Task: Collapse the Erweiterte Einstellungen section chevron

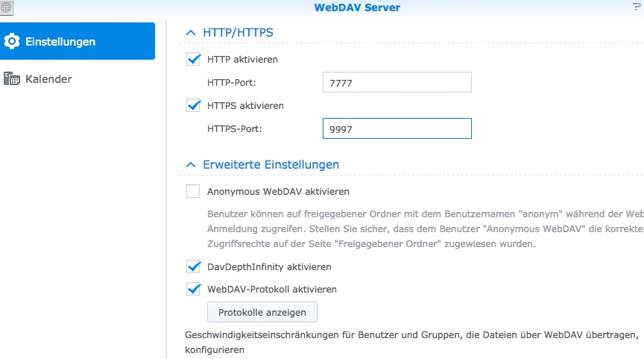Action: [190, 164]
